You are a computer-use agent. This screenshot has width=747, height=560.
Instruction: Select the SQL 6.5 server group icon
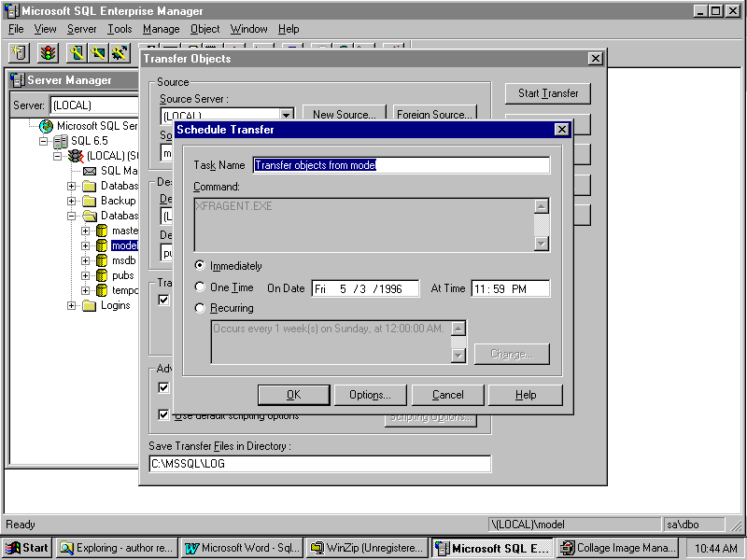tap(60, 141)
